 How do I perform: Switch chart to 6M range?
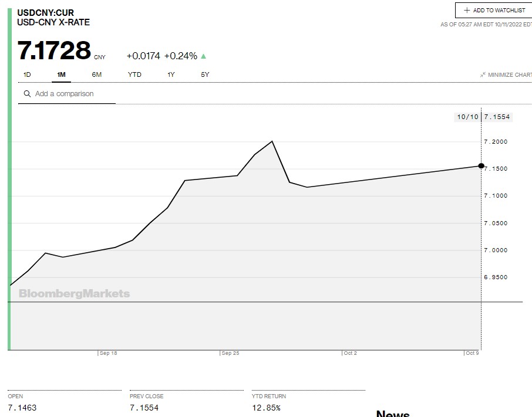[x=97, y=74]
